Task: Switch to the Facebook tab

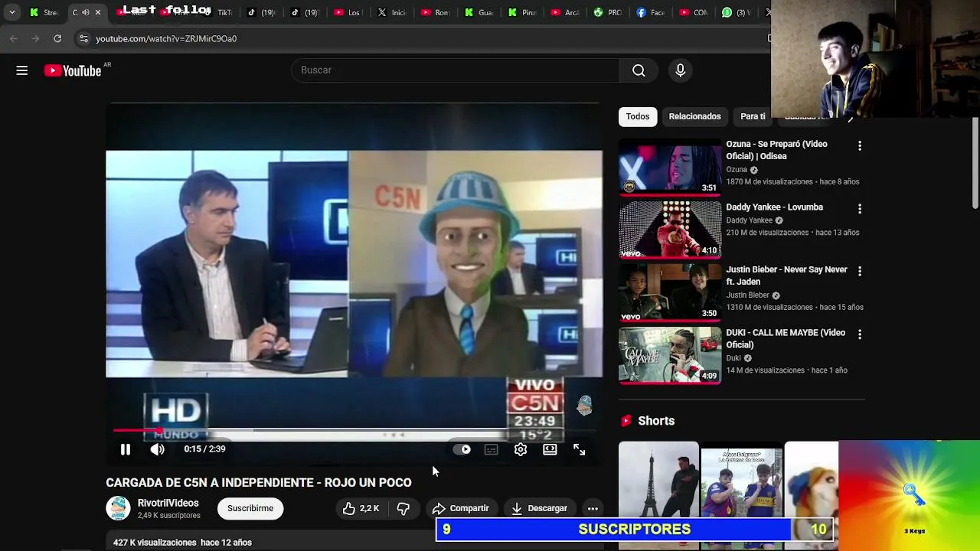Action: click(653, 12)
